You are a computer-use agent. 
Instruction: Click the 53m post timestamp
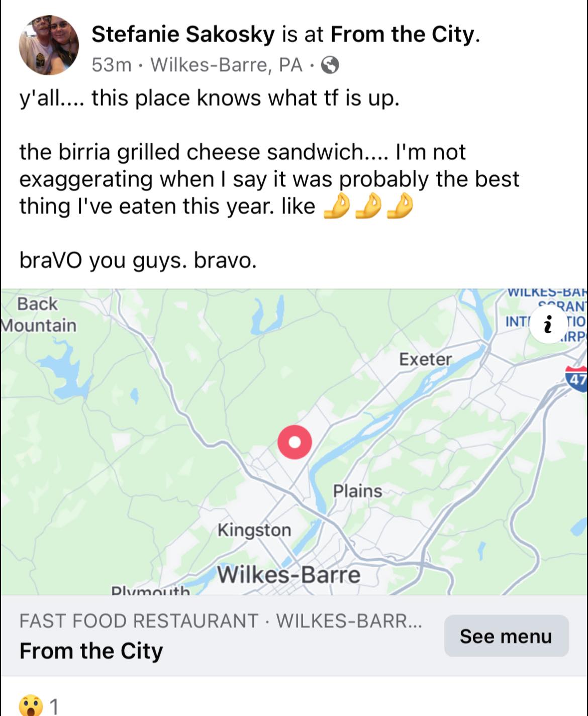pos(111,65)
